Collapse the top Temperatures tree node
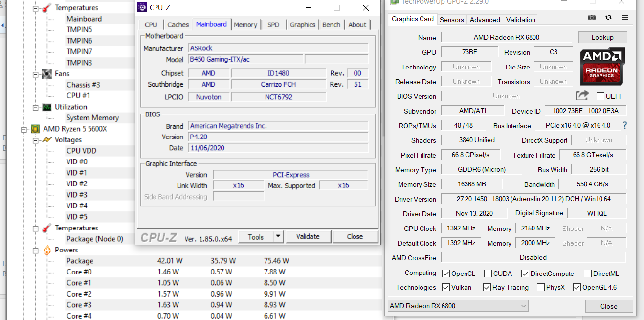644x320 pixels. click(36, 8)
